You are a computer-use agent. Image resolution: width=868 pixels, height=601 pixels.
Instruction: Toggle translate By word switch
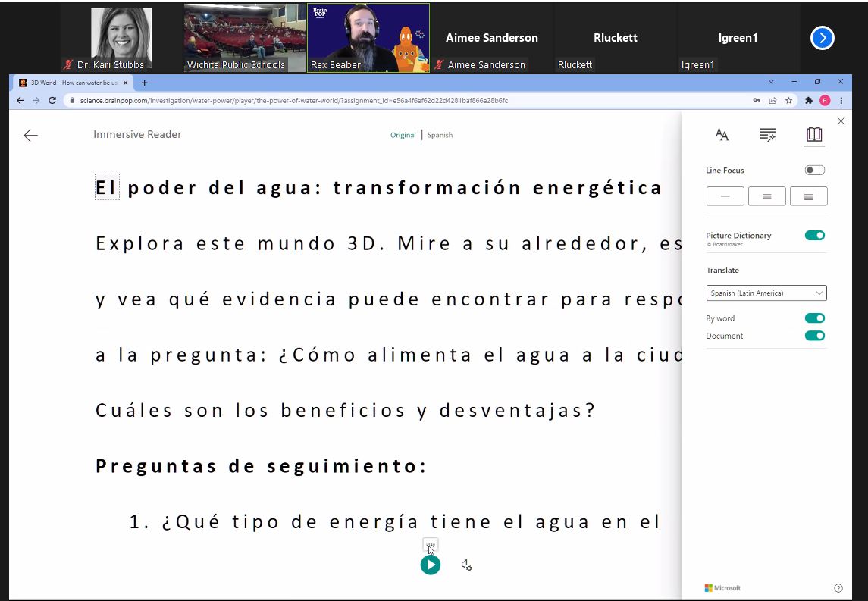814,318
